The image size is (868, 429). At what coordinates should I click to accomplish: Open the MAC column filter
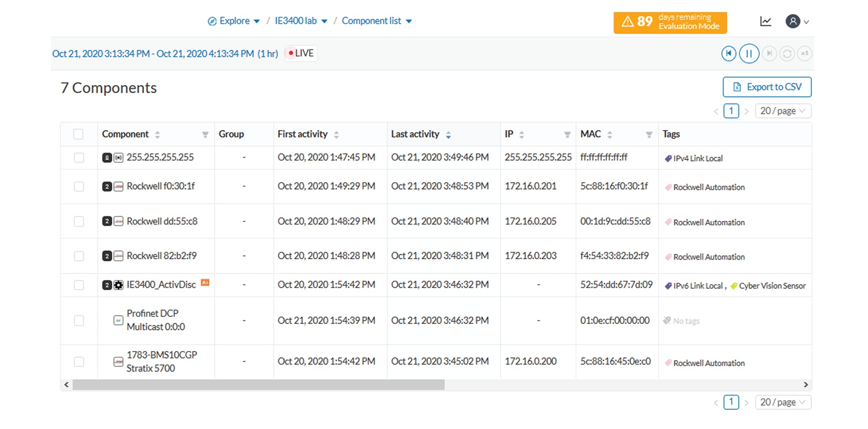(x=649, y=135)
